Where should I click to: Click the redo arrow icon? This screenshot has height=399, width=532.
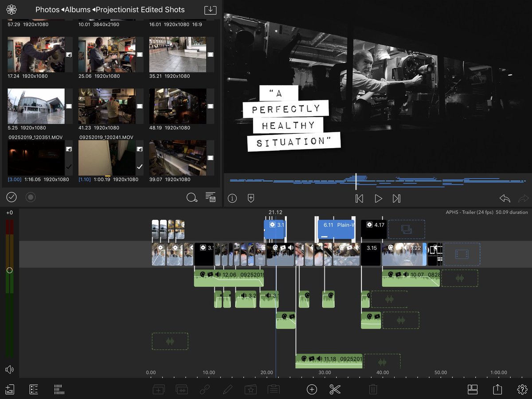coord(524,199)
